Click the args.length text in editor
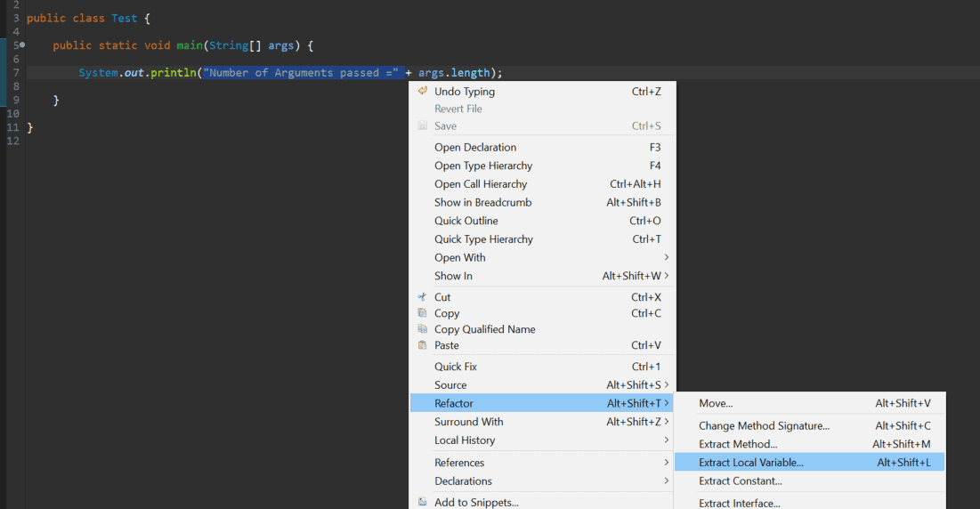The image size is (980, 509). coord(454,72)
